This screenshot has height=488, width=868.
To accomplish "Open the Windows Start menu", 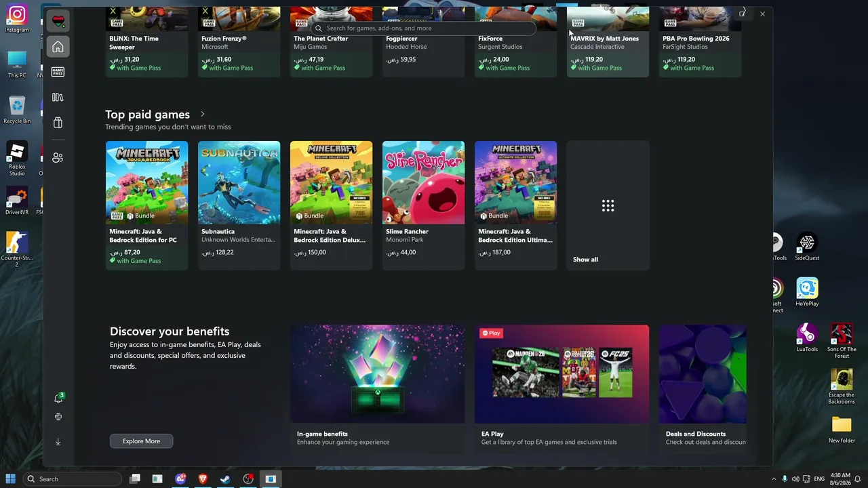I will click(11, 479).
